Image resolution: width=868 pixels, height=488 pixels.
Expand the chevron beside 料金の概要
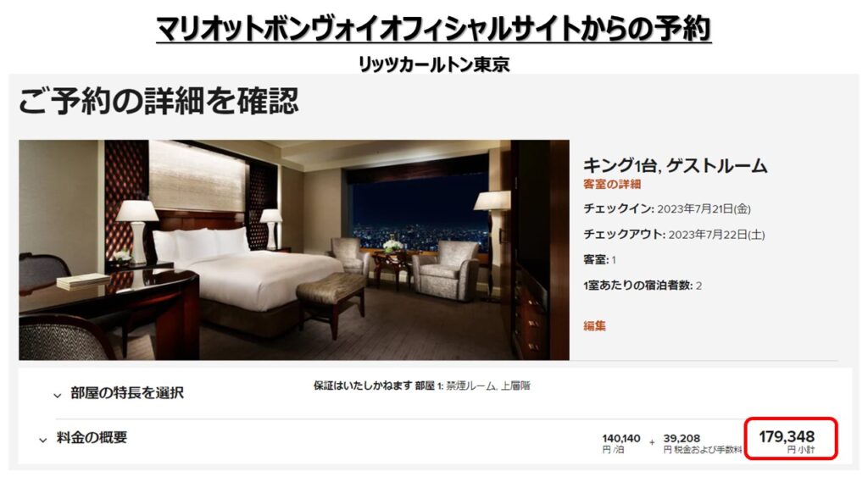tap(42, 440)
